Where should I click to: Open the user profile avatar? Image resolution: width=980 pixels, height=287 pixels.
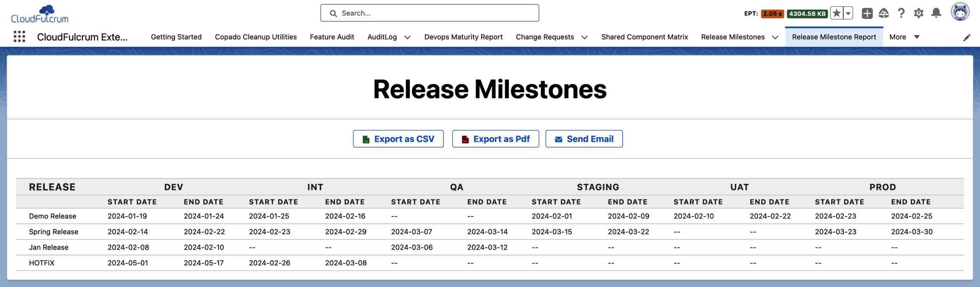click(960, 12)
